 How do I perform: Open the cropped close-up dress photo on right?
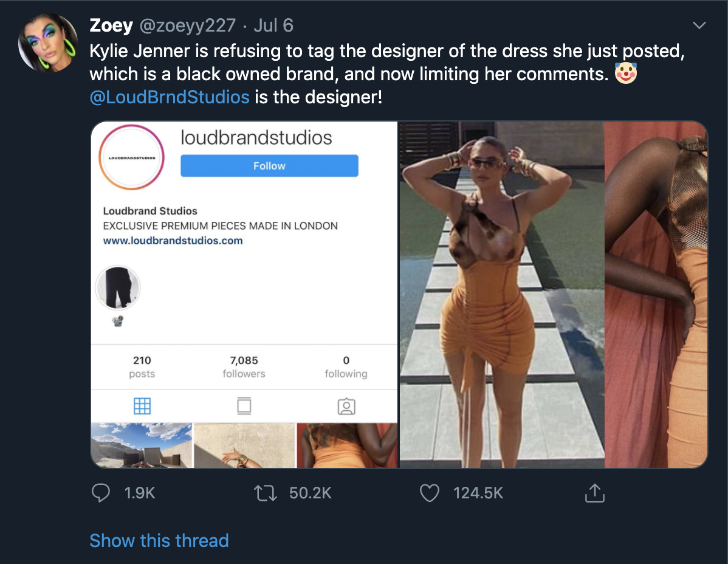click(656, 295)
